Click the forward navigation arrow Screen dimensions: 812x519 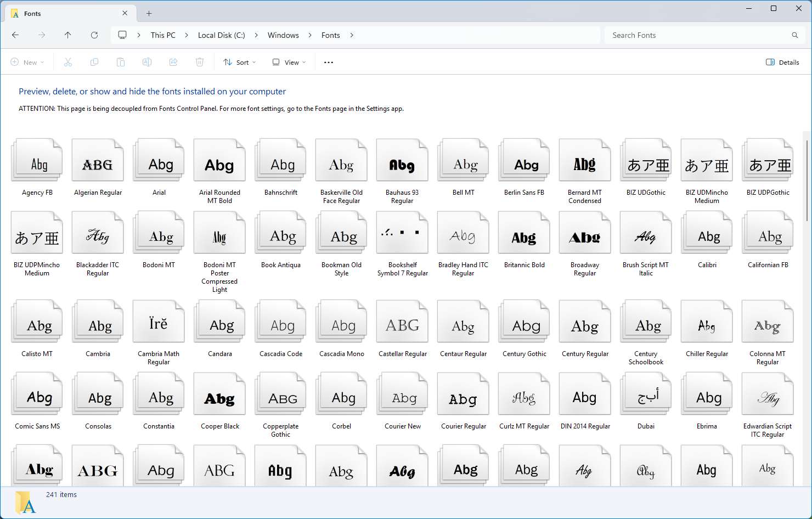coord(42,35)
